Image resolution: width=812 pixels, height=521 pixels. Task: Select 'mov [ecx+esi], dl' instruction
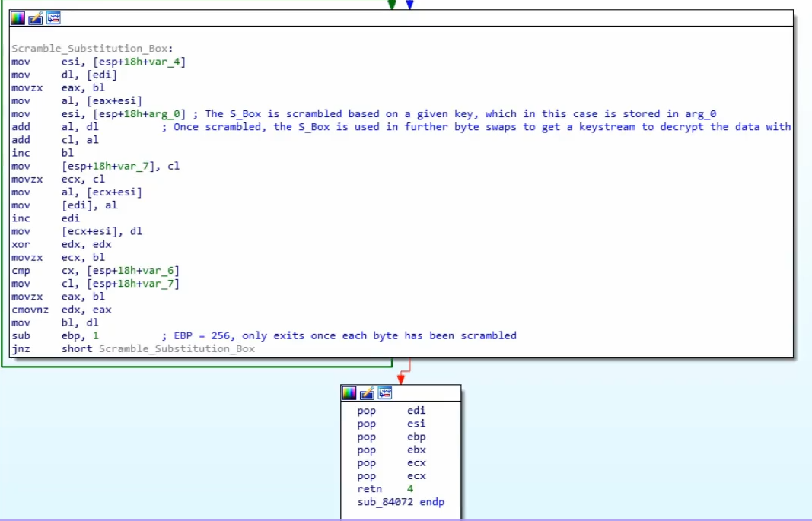(x=77, y=231)
